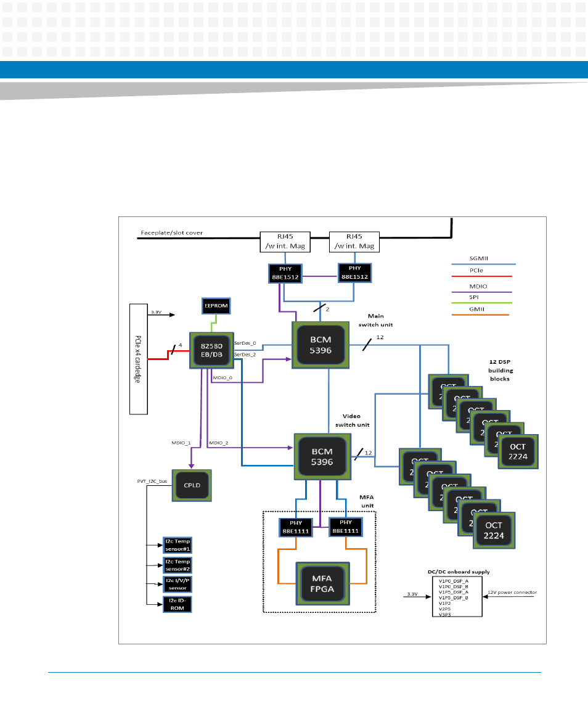Select the EEPROM block
This screenshot has width=588, height=706.
(216, 306)
